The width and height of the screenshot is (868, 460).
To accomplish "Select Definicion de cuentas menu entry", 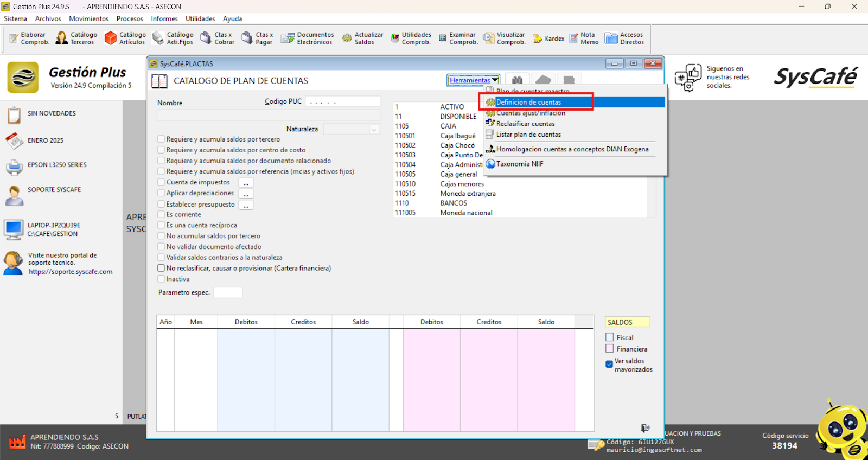I will coord(528,102).
